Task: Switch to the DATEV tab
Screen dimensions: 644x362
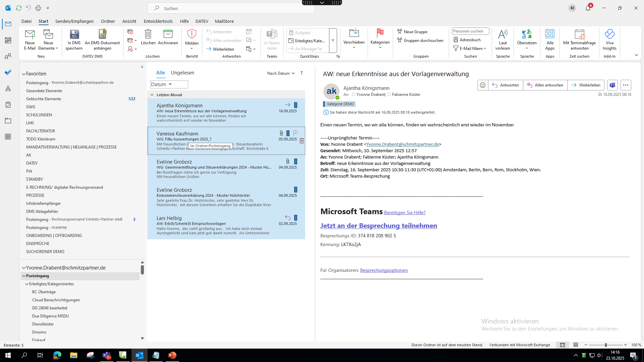Action: click(x=202, y=21)
